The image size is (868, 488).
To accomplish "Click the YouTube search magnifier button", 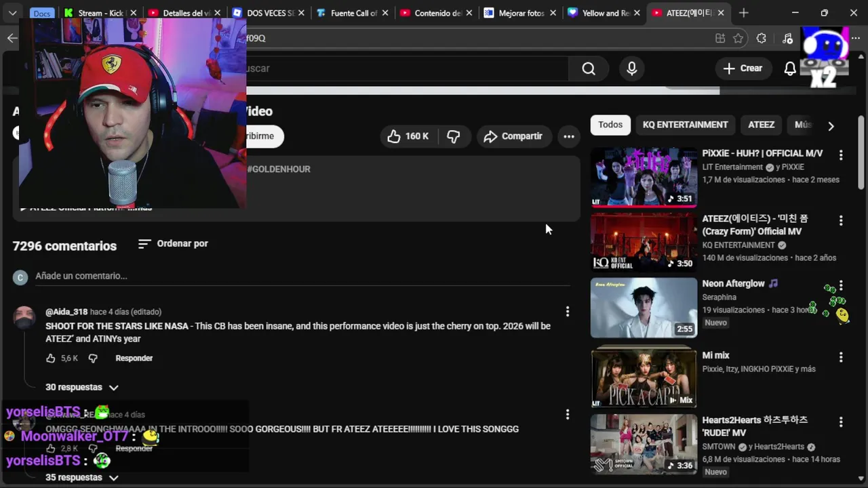I will (x=589, y=68).
